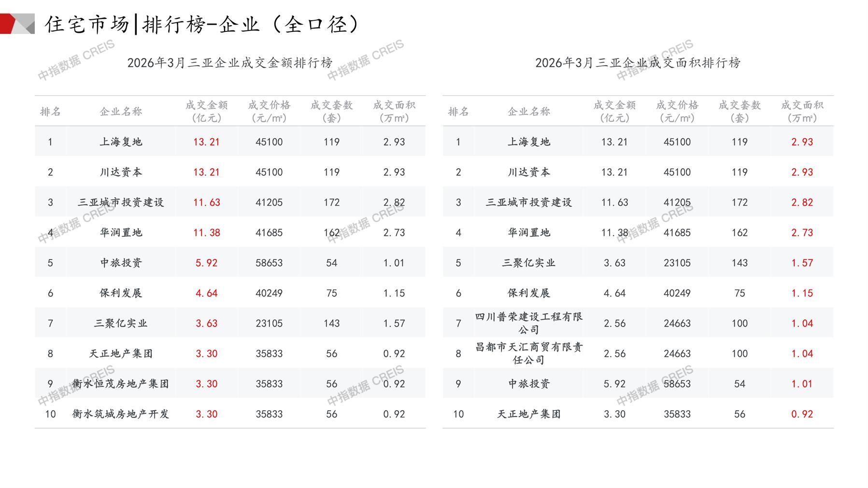Select red 5.92 amount in the amount ranking
The width and height of the screenshot is (868, 488).
click(206, 263)
